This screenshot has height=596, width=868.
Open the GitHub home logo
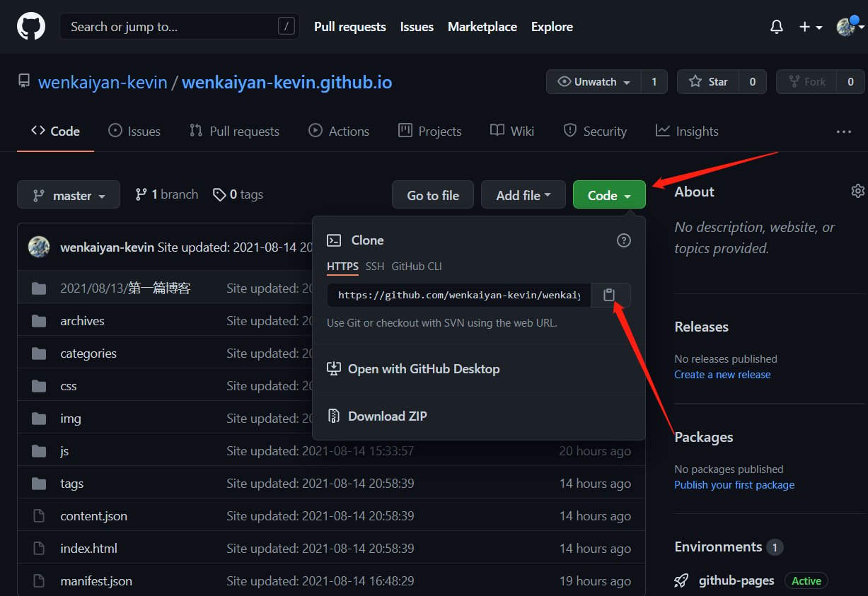pyautogui.click(x=31, y=27)
